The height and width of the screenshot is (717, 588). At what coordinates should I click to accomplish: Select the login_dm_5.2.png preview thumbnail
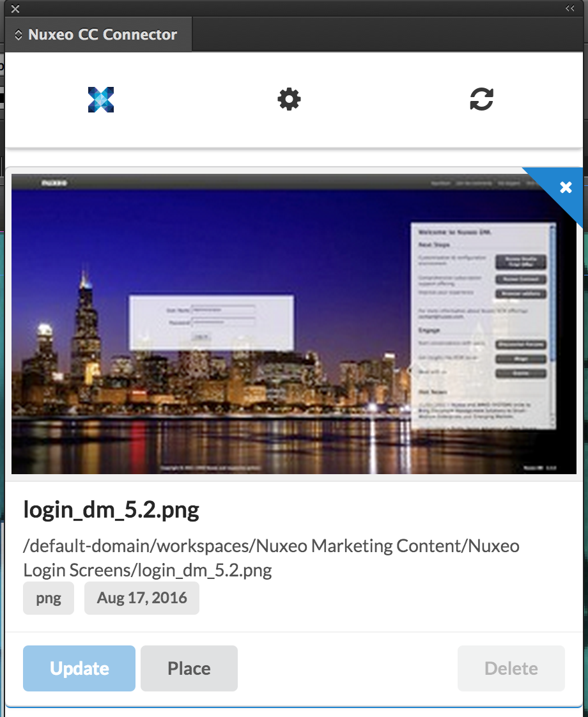click(x=293, y=324)
